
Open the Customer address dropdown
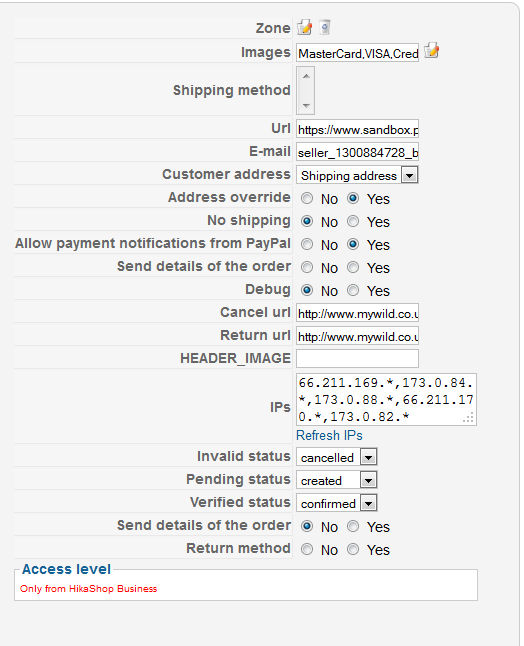(x=357, y=175)
